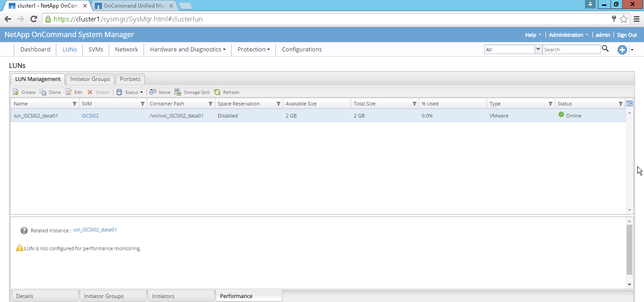Click the Create LUN toolbar icon
The image size is (644, 302).
(x=16, y=92)
